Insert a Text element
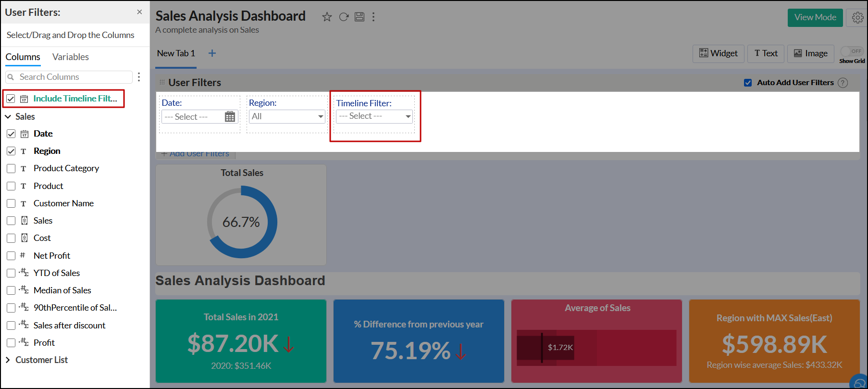This screenshot has height=389, width=868. (x=766, y=53)
